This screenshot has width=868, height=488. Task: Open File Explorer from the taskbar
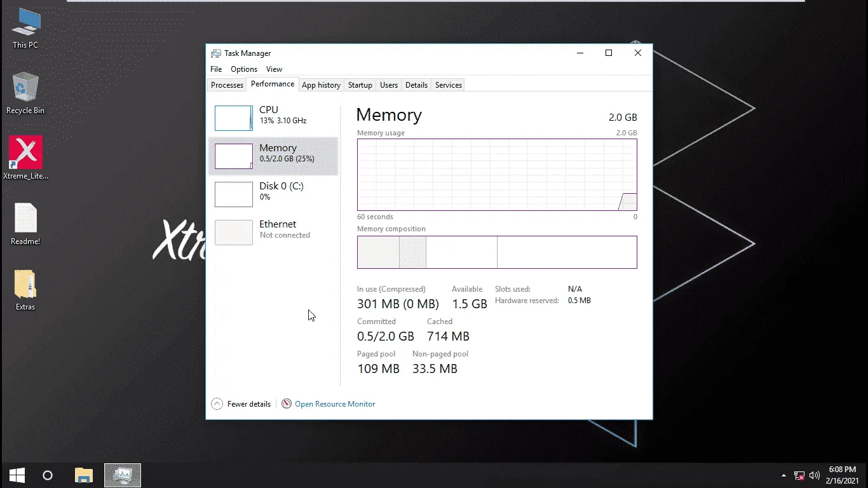click(x=84, y=475)
